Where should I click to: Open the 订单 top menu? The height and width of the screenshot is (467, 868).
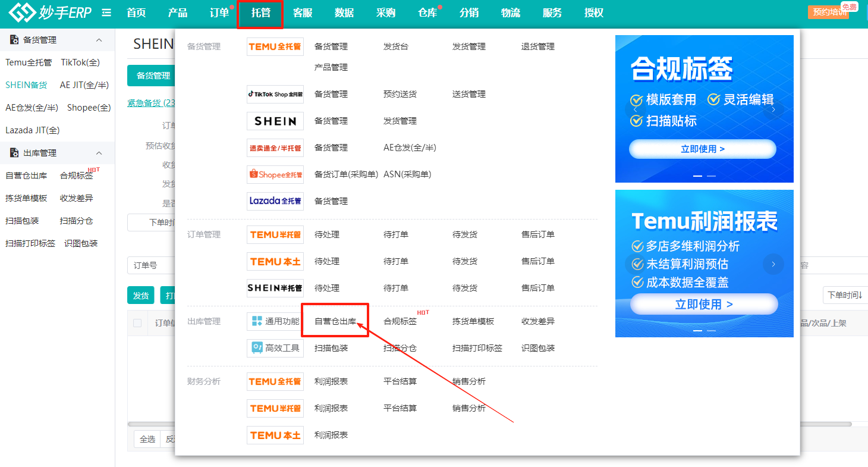[219, 13]
